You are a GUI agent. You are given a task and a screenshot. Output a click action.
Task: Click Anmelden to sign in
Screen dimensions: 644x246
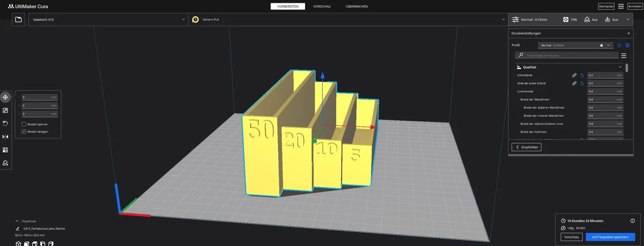click(x=635, y=6)
